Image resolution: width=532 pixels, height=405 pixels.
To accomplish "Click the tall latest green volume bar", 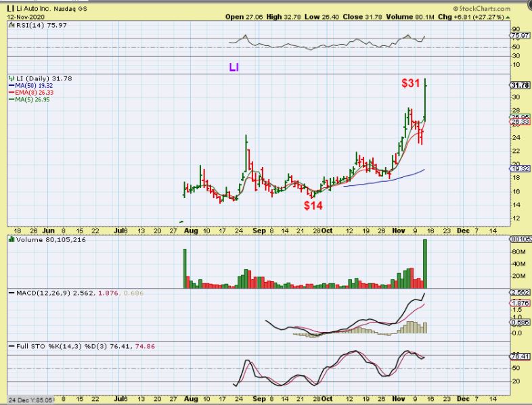I will tap(425, 264).
